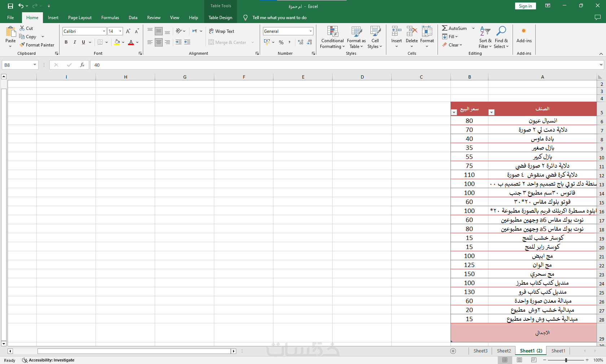Viewport: 606px width, 364px height.
Task: Add a new sheet with plus icon
Action: click(453, 351)
